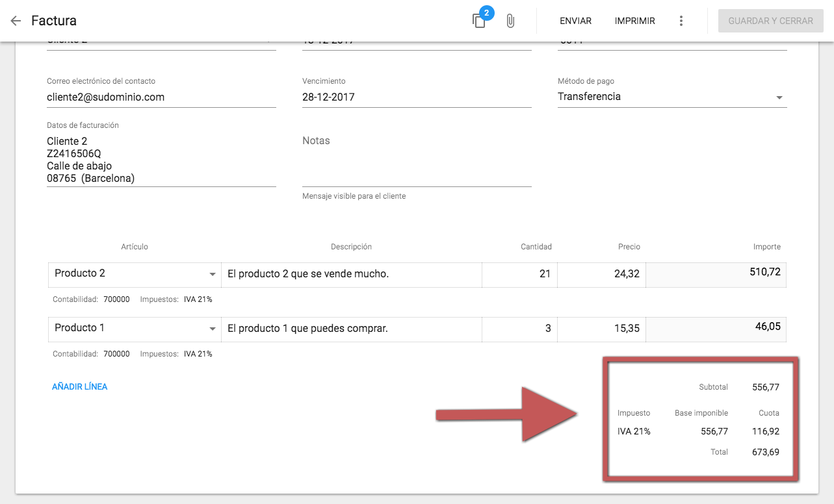Click price field showing 24,32
This screenshot has height=504, width=834.
point(601,274)
